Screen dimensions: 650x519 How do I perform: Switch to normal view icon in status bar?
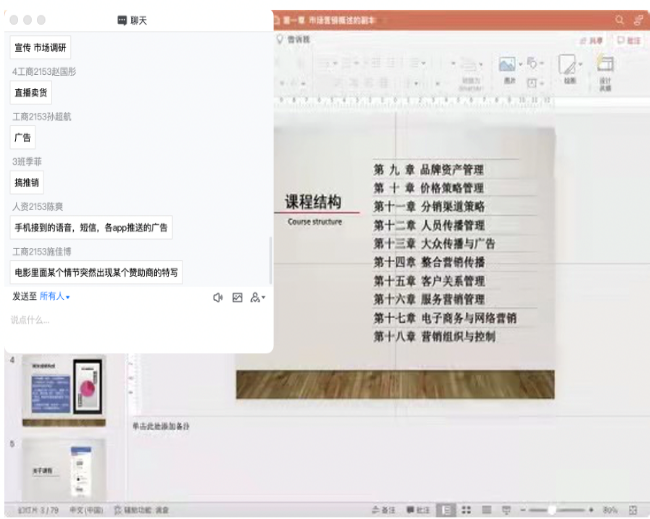[446, 509]
